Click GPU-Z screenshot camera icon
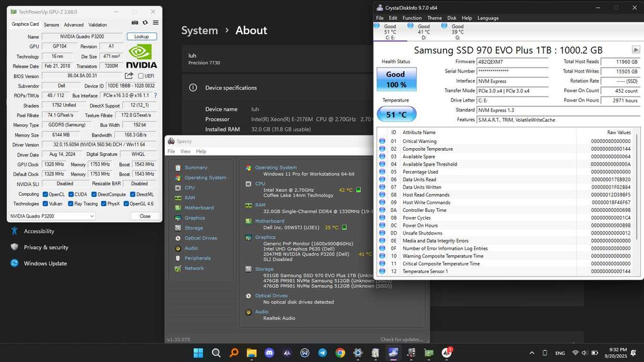This screenshot has width=644, height=362. coord(135,23)
